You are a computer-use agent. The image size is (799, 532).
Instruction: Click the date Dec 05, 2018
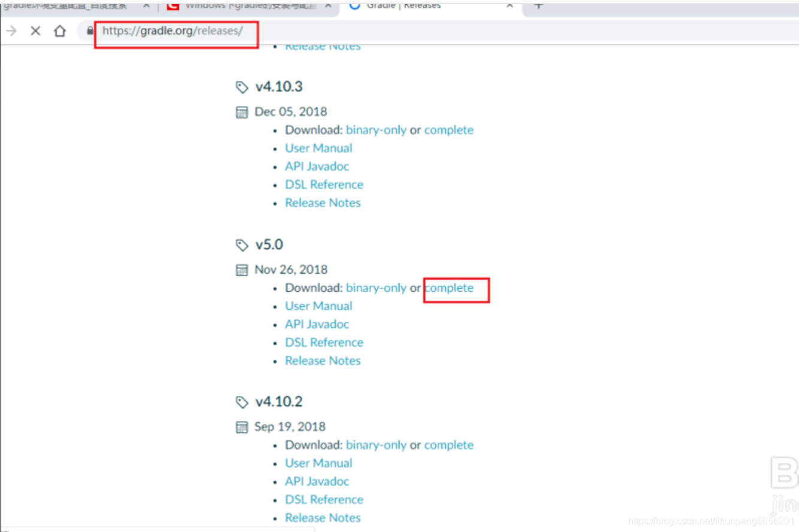click(291, 111)
